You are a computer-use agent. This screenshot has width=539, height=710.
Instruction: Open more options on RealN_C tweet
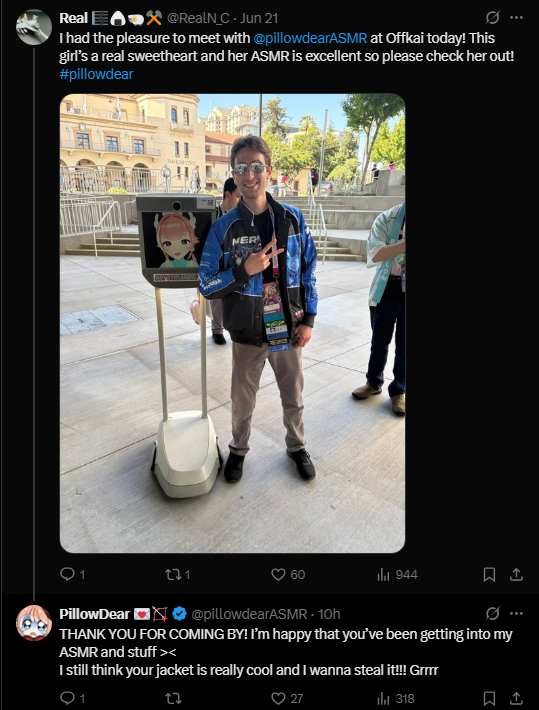[516, 18]
